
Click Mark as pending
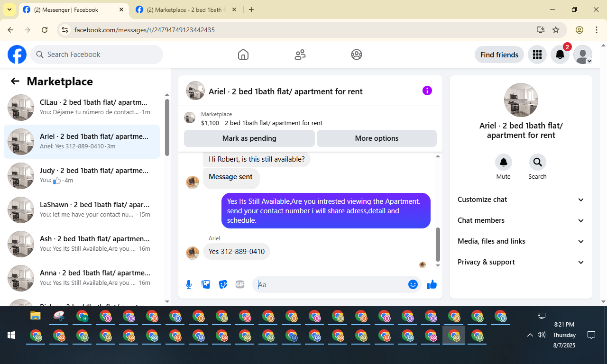pos(249,138)
